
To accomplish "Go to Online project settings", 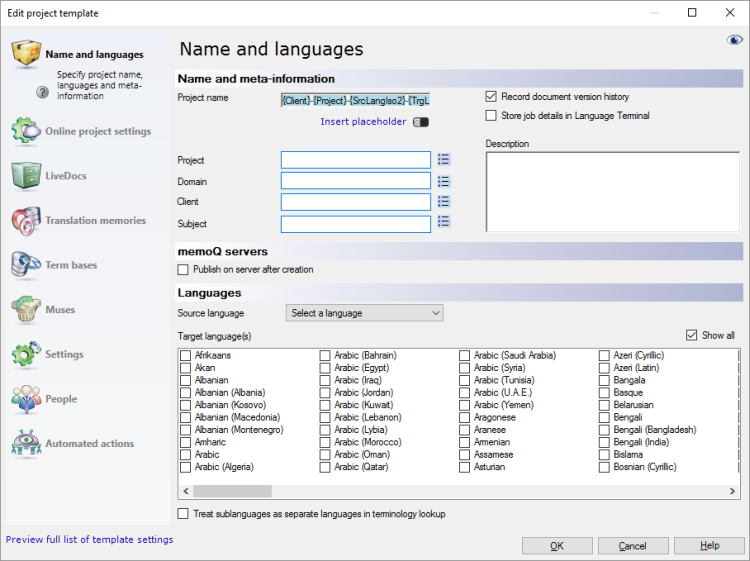I will coord(97,131).
